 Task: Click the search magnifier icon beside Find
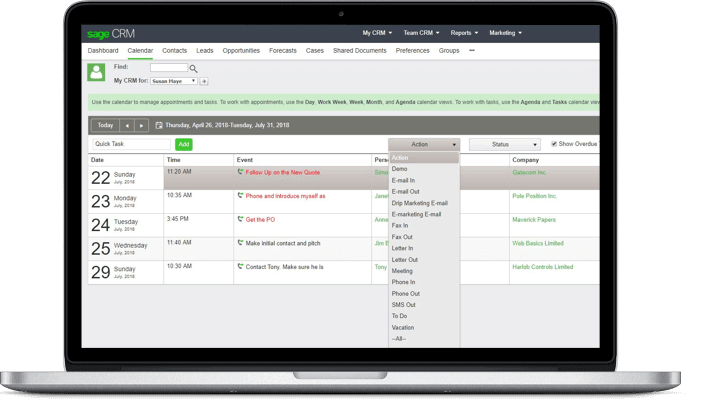[x=194, y=69]
